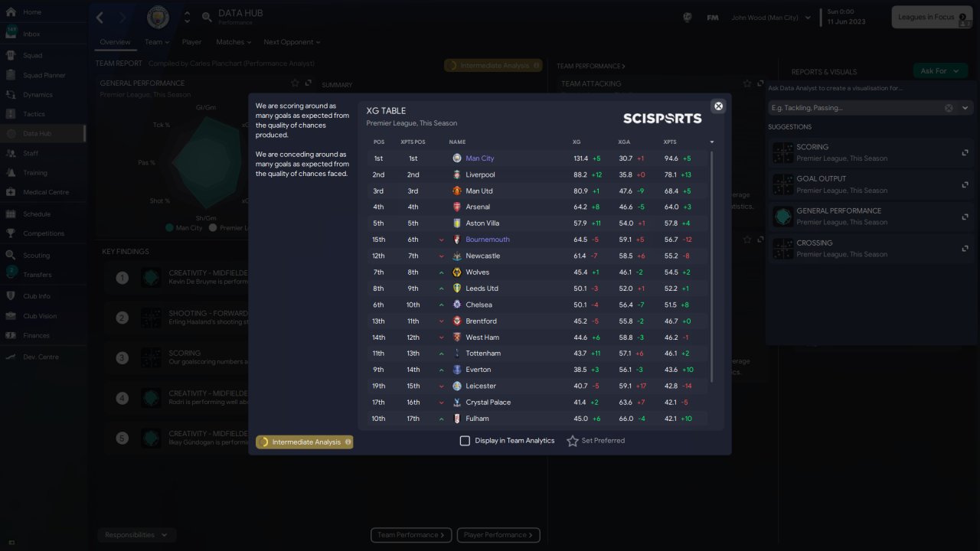Viewport: 980px width, 551px height.
Task: Click the Team Performance heading link
Action: [x=591, y=67]
